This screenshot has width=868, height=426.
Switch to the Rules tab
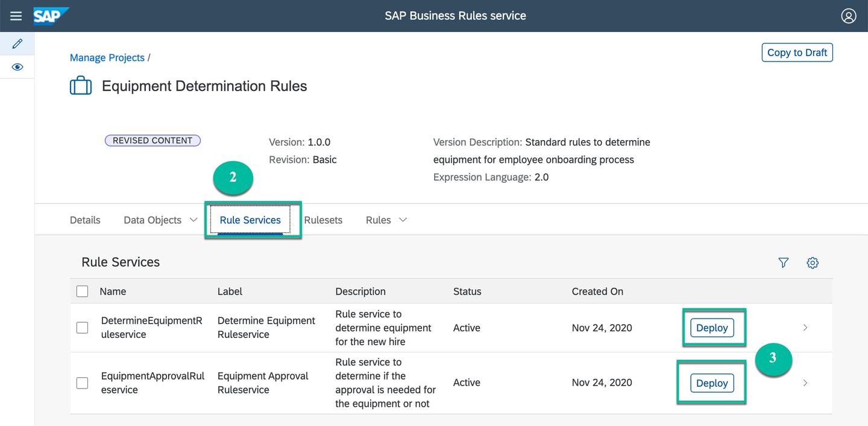coord(379,220)
